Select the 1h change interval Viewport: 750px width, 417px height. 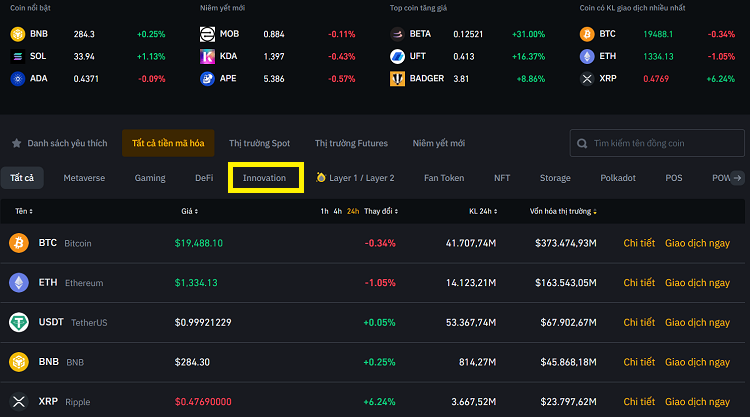(324, 211)
